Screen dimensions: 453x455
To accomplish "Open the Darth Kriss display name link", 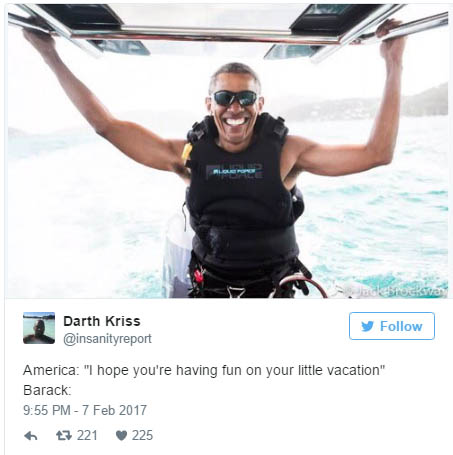I will [x=102, y=321].
